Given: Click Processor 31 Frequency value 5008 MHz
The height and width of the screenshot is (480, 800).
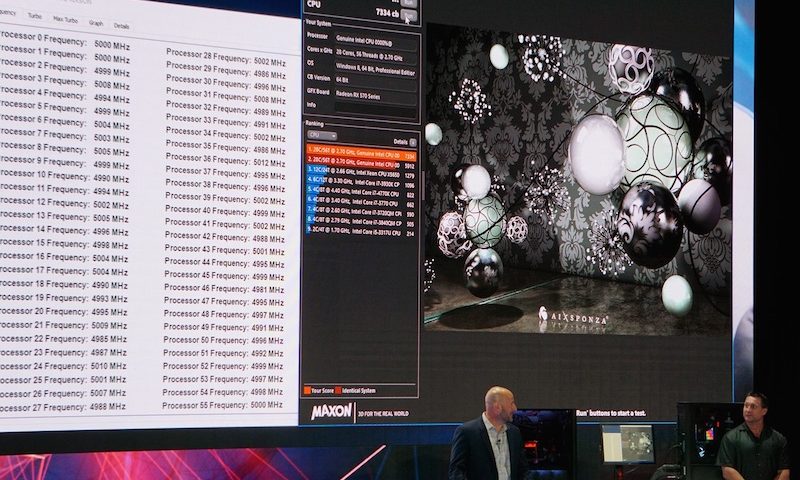Looking at the screenshot, I should [269, 99].
